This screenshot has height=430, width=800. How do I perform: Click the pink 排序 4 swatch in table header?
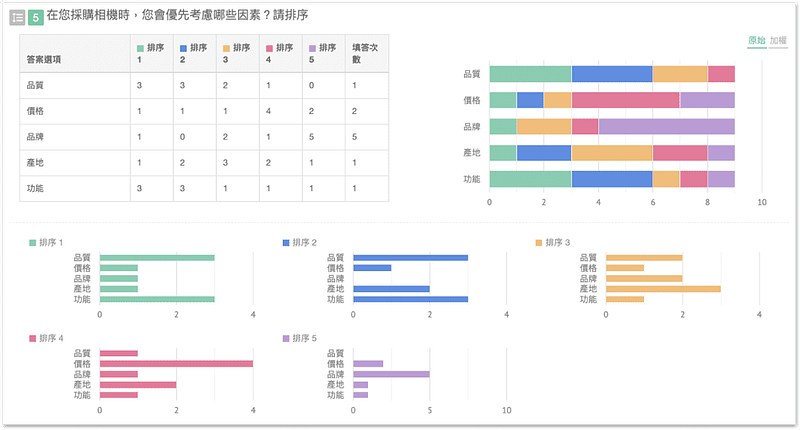tap(269, 48)
